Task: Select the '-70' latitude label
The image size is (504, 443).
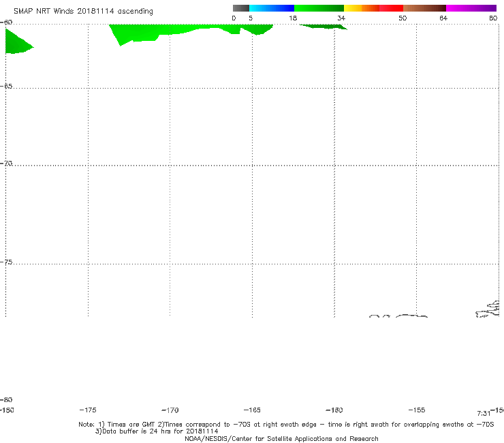Action: tap(6, 164)
